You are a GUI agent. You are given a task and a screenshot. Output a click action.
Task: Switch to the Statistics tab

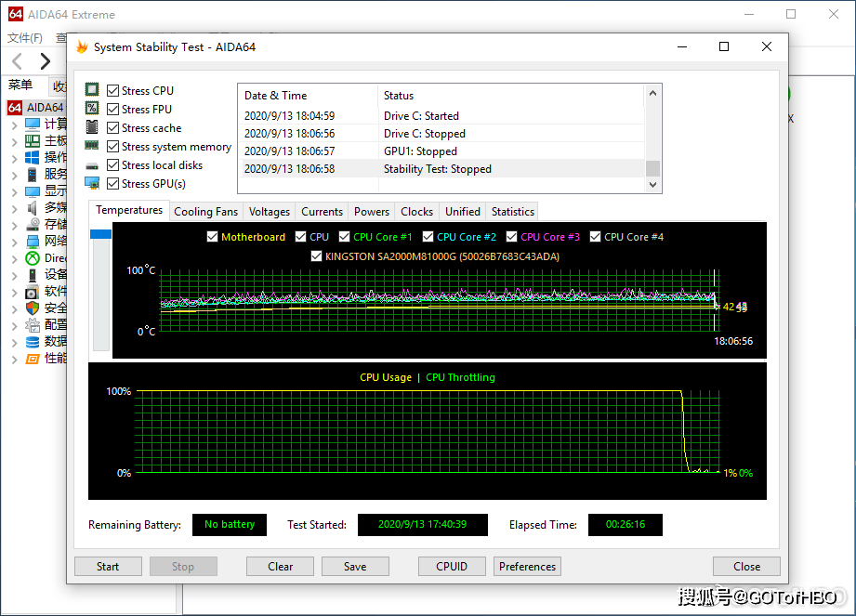(513, 212)
